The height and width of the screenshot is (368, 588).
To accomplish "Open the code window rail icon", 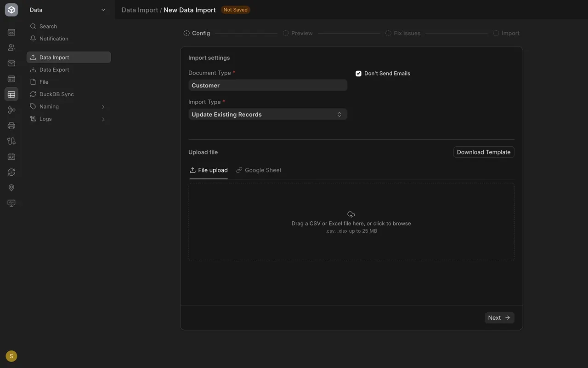I will click(11, 32).
